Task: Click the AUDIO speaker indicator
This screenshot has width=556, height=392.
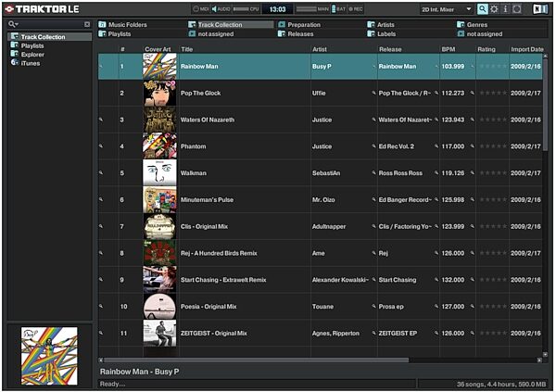Action: point(221,9)
